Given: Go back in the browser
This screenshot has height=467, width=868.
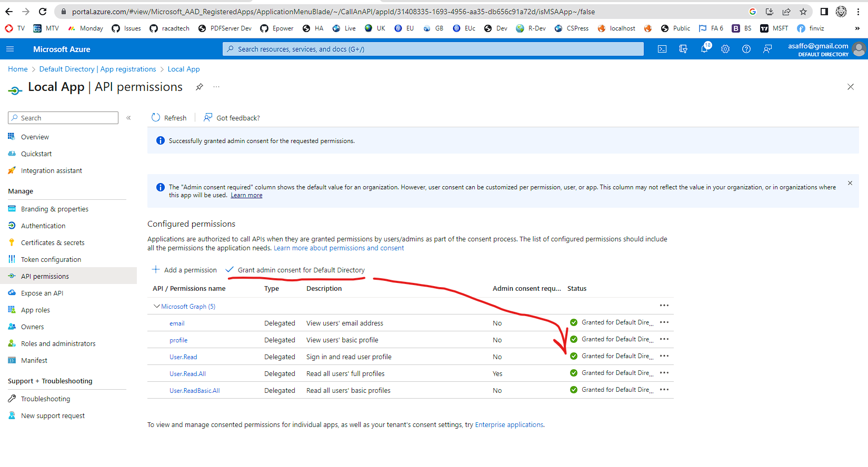Looking at the screenshot, I should [x=9, y=12].
